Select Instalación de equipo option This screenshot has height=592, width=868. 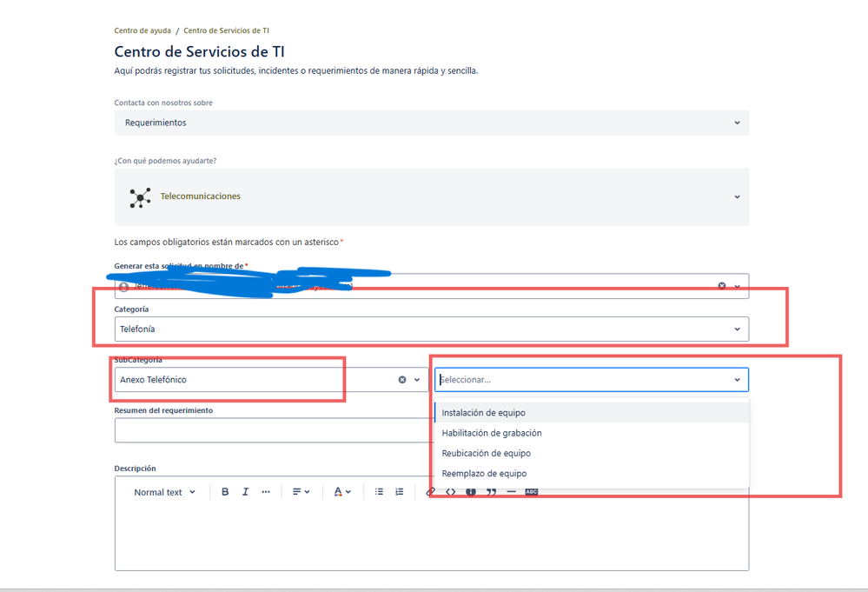(x=592, y=413)
